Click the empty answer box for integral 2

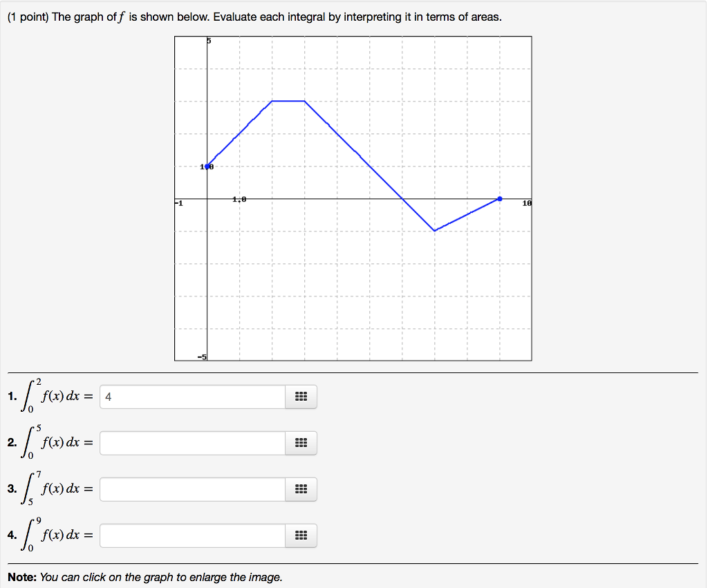pyautogui.click(x=192, y=443)
